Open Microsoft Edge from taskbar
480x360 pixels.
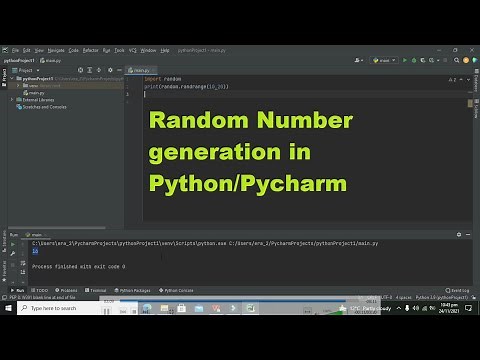[x=147, y=308]
